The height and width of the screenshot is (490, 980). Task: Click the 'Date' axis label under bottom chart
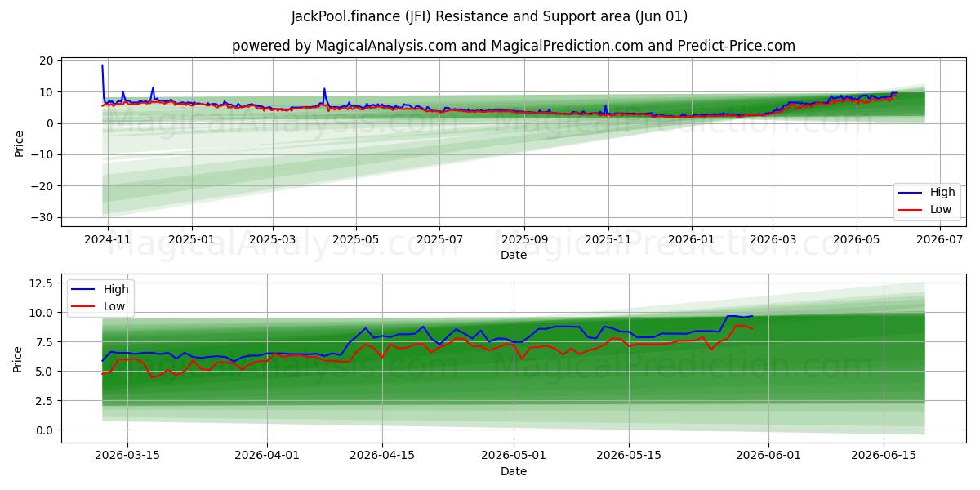514,471
